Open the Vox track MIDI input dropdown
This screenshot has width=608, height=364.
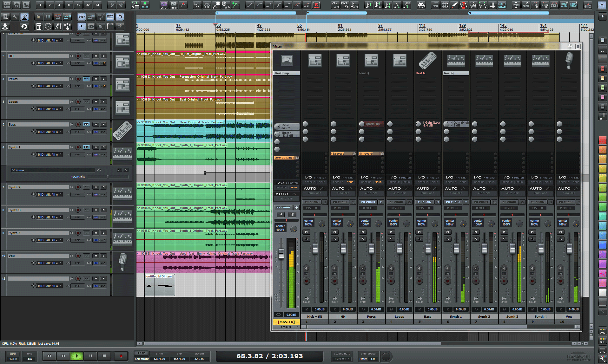[50, 263]
